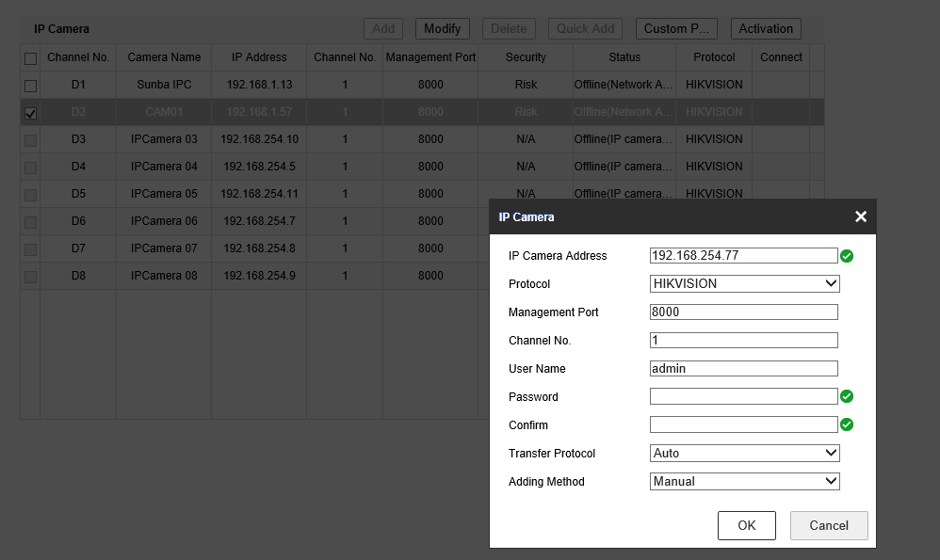Click the User Name input containing admin
Screen dimensions: 940x560
click(743, 368)
